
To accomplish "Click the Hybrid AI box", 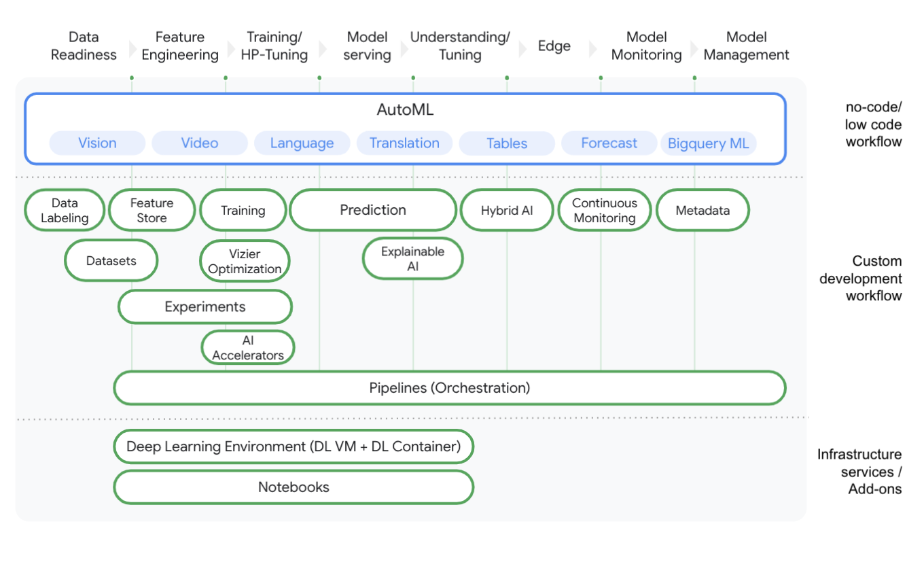I will (x=507, y=211).
